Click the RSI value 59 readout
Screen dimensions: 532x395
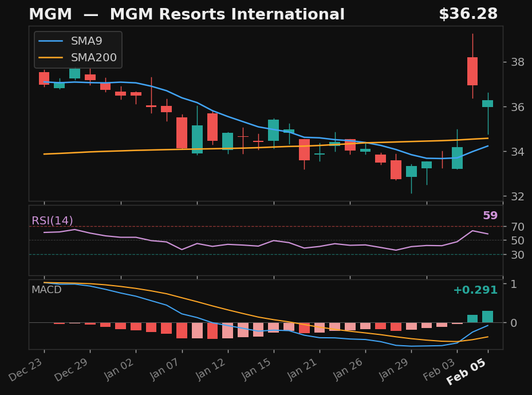490,215
